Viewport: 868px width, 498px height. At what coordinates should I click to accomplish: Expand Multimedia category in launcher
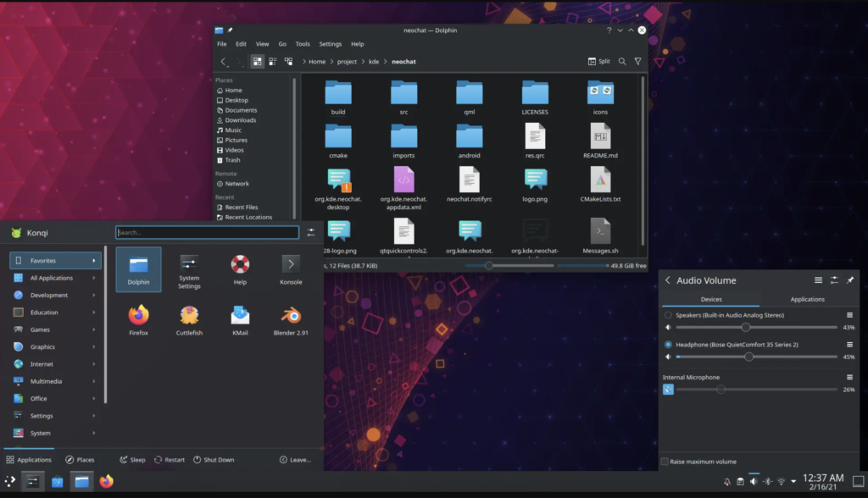click(x=55, y=381)
